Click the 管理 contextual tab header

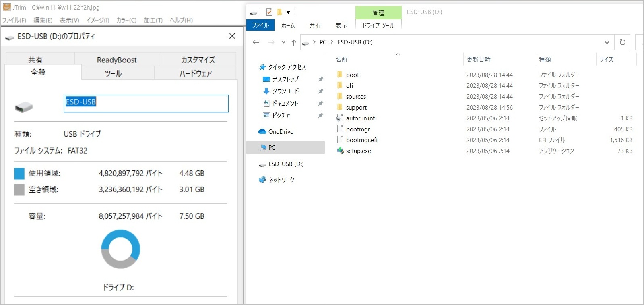tap(378, 13)
